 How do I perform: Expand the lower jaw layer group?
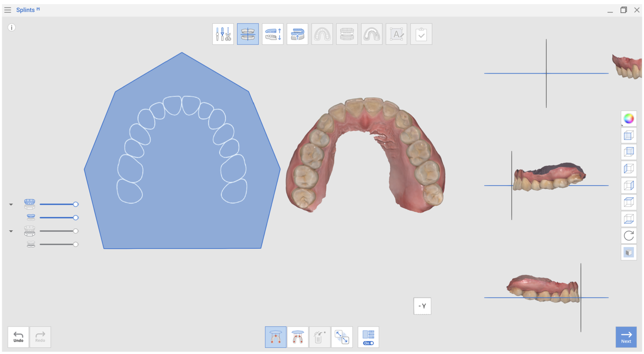pyautogui.click(x=11, y=231)
